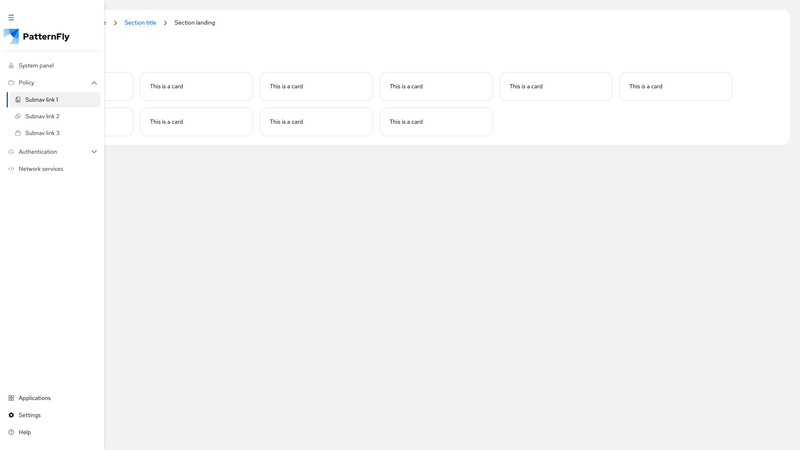Toggle the hamburger menu button

pos(11,17)
